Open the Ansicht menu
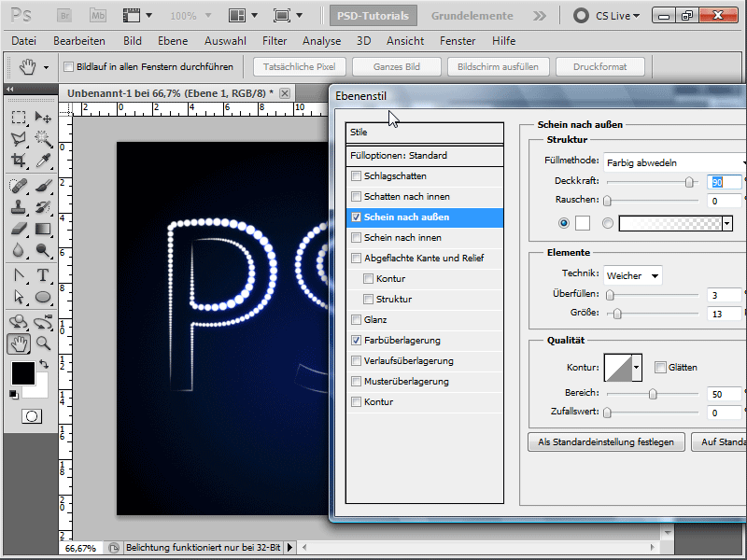747x560 pixels. click(405, 41)
